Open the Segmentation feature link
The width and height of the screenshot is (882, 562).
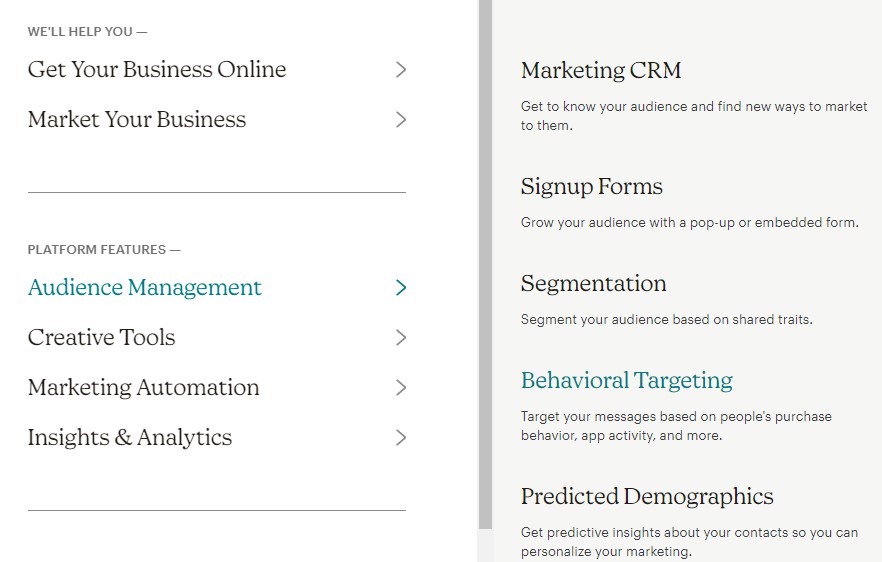pos(593,283)
